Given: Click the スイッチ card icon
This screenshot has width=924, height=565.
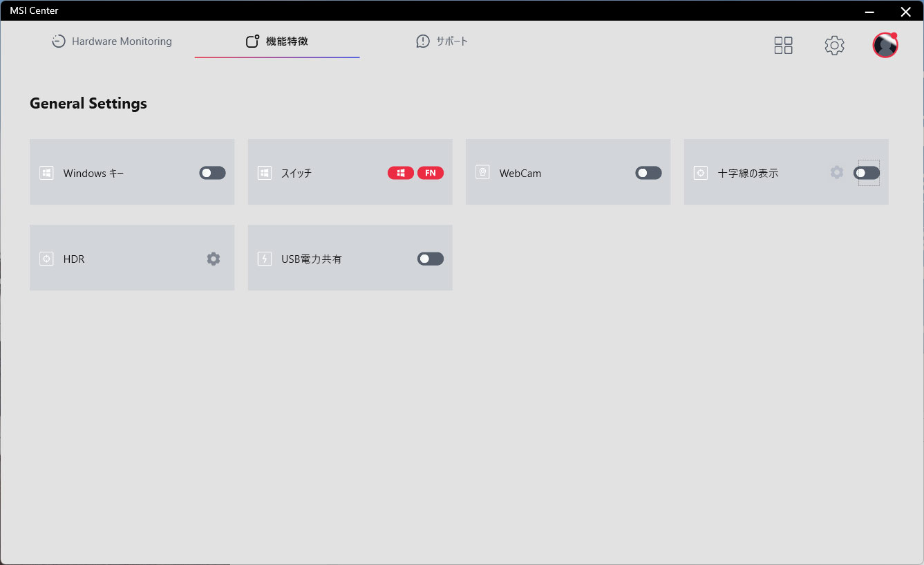Looking at the screenshot, I should pyautogui.click(x=264, y=173).
